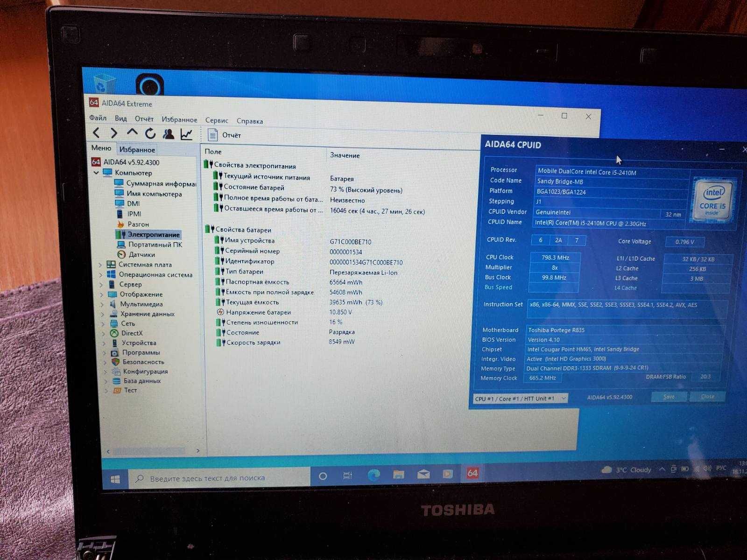Viewport: 747px width, 560px height.
Task: Open File Explorer from taskbar
Action: tap(398, 475)
